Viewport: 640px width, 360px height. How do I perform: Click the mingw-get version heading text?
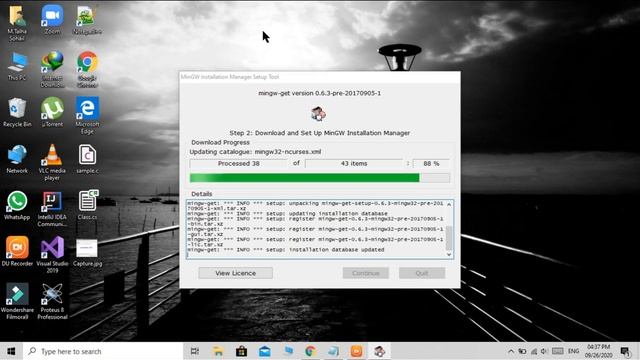320,93
